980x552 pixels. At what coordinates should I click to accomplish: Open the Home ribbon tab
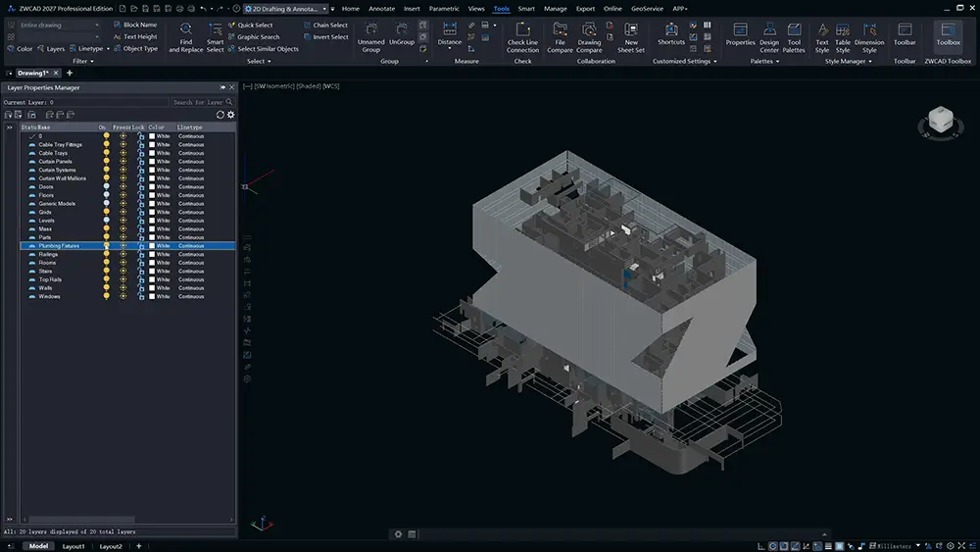[350, 9]
